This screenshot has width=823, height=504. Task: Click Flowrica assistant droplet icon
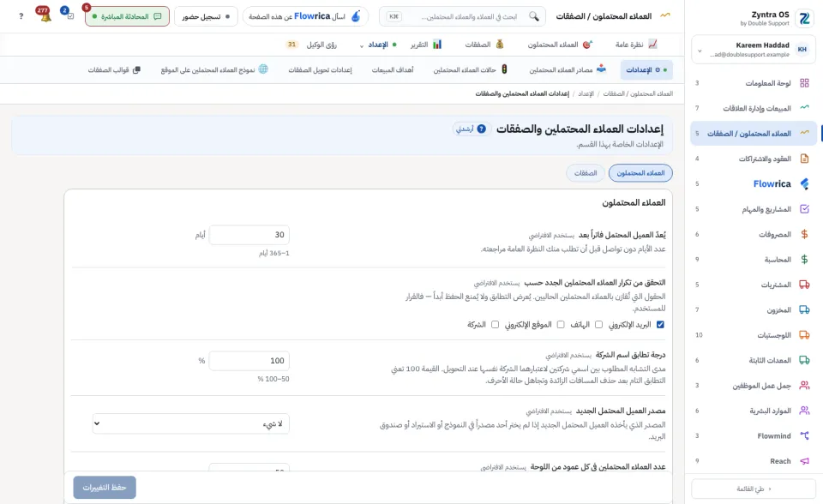point(356,16)
